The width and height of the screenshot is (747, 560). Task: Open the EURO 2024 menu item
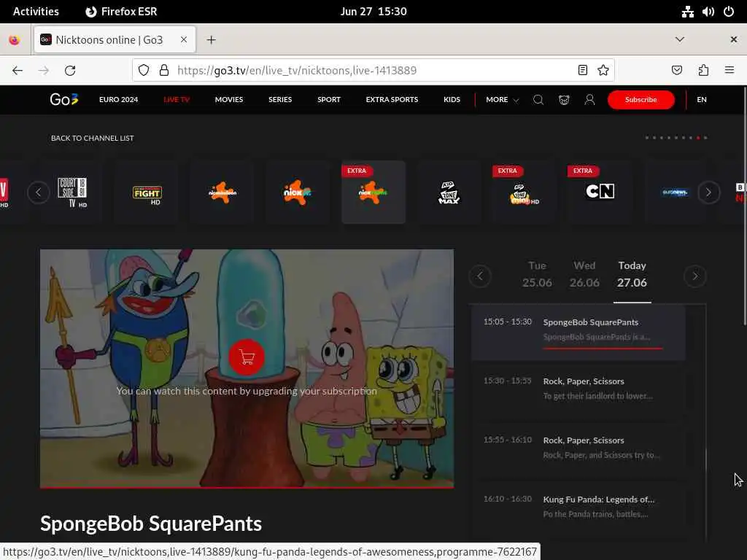coord(119,99)
